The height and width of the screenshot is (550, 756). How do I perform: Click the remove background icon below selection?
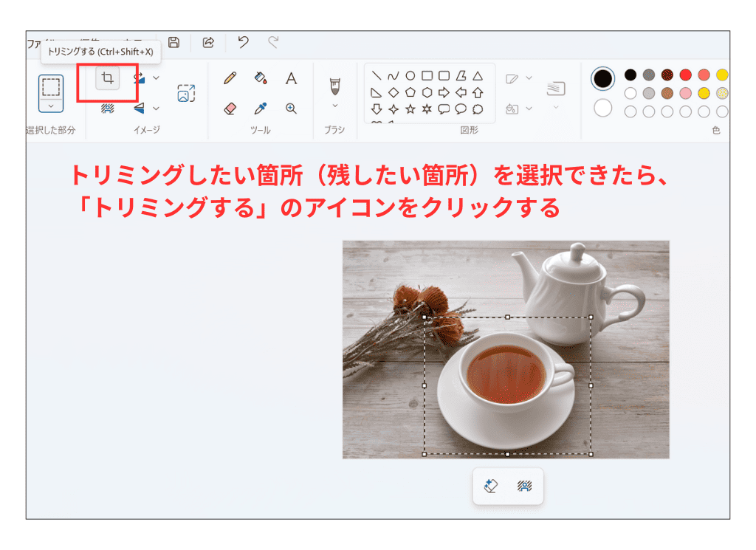524,485
